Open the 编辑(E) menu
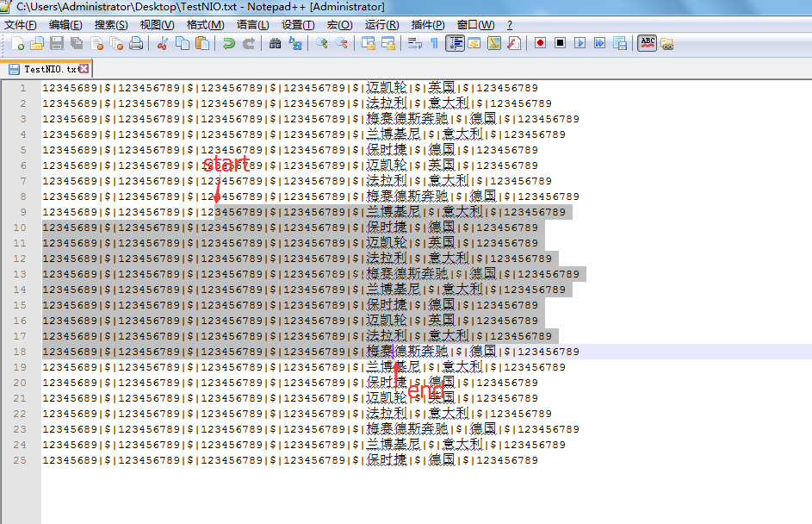This screenshot has width=812, height=524. [65, 25]
